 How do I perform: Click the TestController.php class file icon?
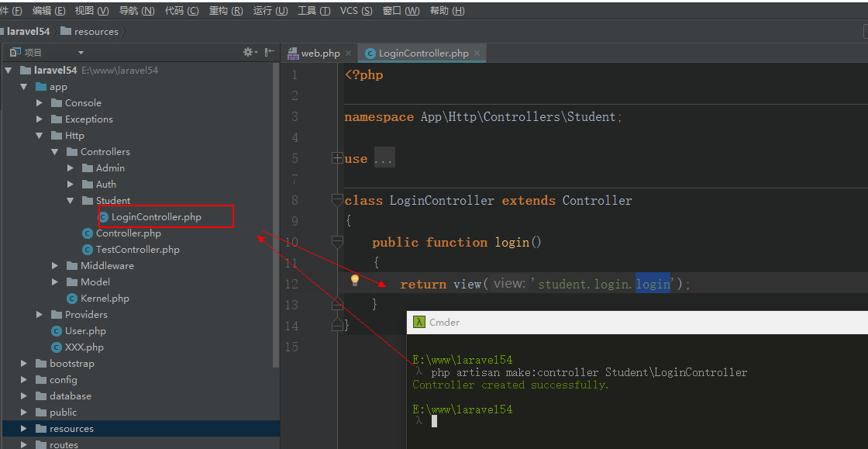pos(88,250)
